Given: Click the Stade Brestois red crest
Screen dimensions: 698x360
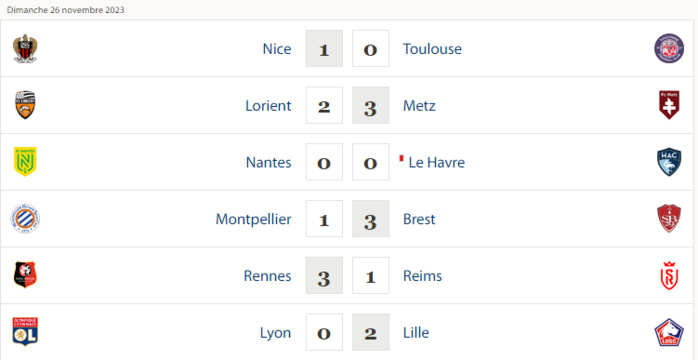Looking at the screenshot, I should (669, 218).
